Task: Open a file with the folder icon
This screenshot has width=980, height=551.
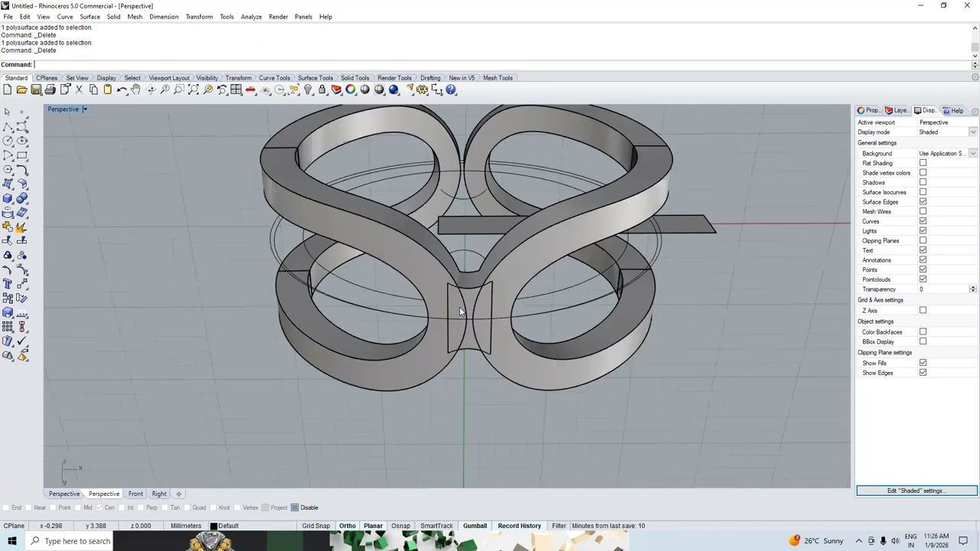Action: [x=21, y=90]
